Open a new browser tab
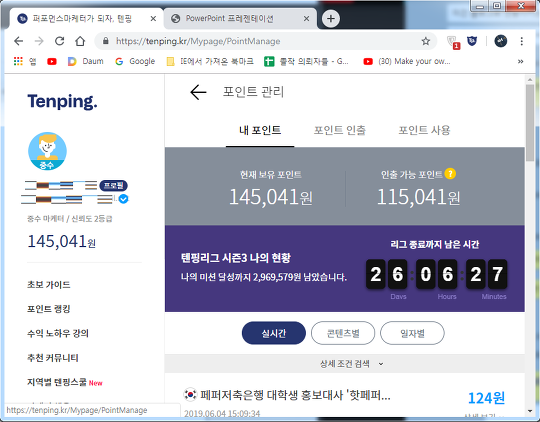The image size is (540, 422). [331, 18]
